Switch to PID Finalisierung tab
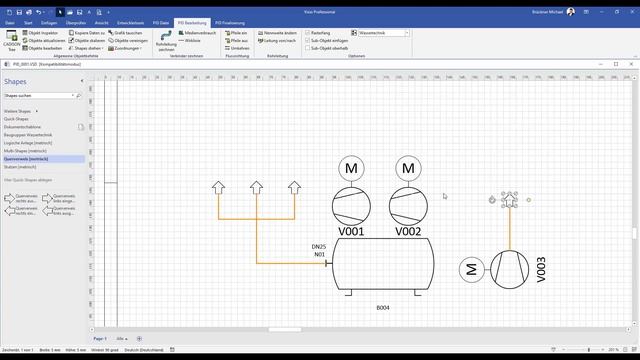The image size is (640, 360). (230, 23)
